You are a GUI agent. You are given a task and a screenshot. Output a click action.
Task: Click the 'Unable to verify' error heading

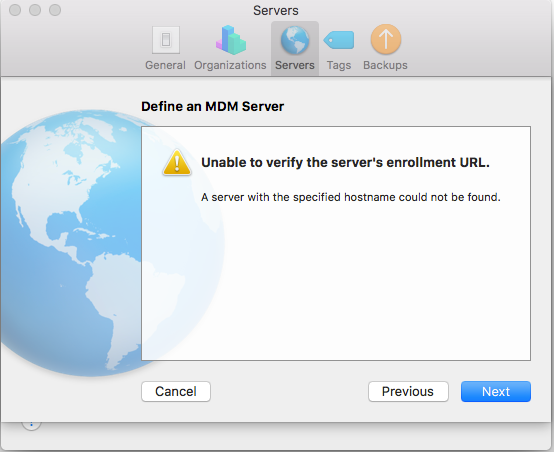(345, 163)
